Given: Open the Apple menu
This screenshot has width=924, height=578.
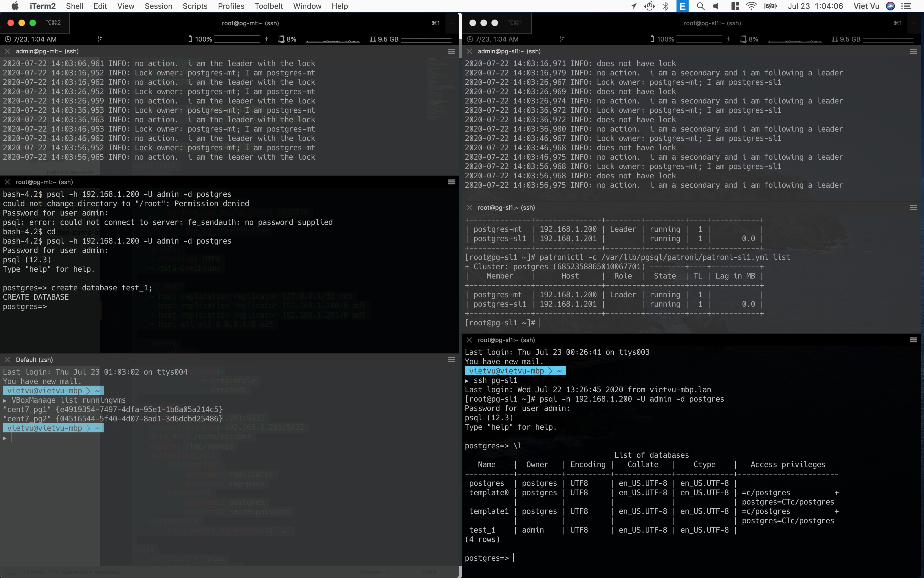Looking at the screenshot, I should (15, 6).
